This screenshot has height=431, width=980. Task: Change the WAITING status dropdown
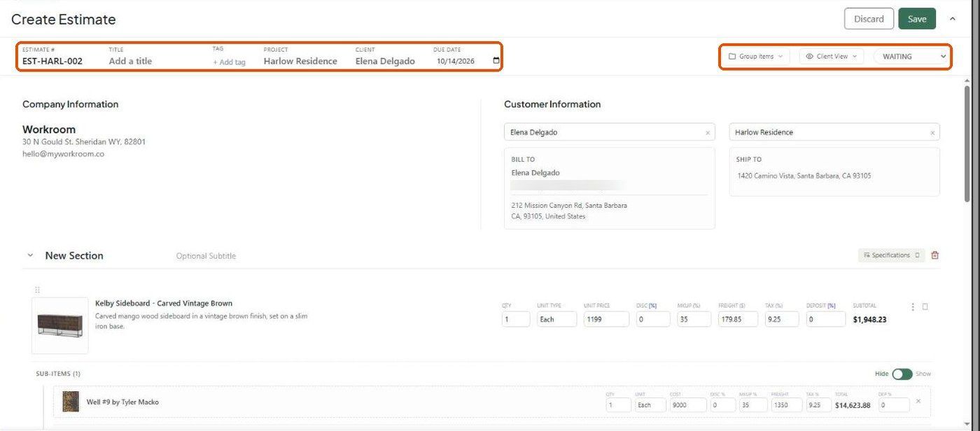[912, 56]
